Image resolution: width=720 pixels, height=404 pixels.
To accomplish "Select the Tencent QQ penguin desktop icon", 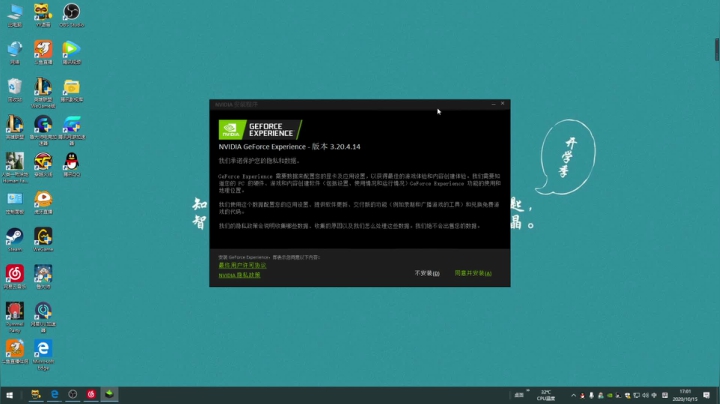I will coord(72,165).
